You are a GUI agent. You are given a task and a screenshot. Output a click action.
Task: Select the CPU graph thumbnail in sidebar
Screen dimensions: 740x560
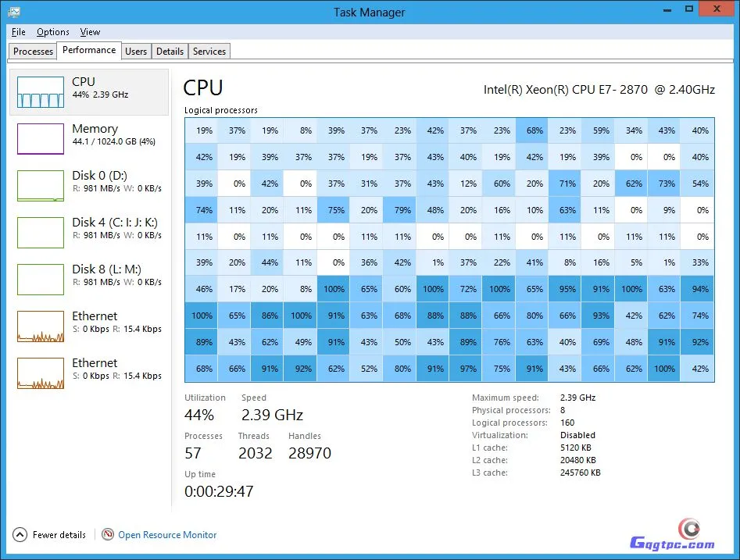[41, 92]
